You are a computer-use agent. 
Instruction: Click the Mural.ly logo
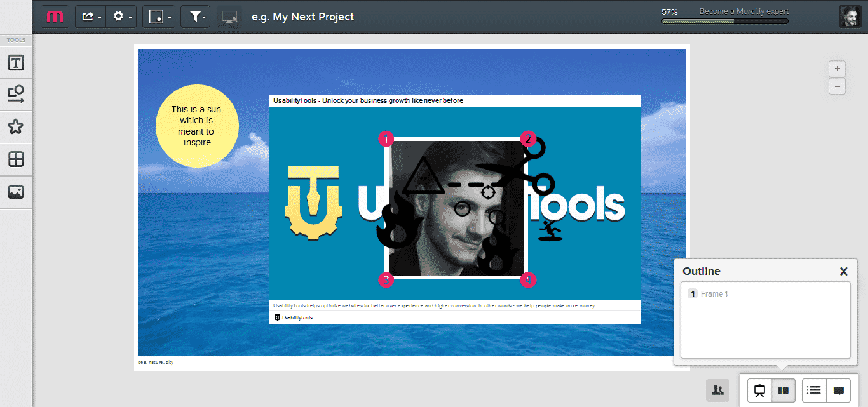click(55, 17)
